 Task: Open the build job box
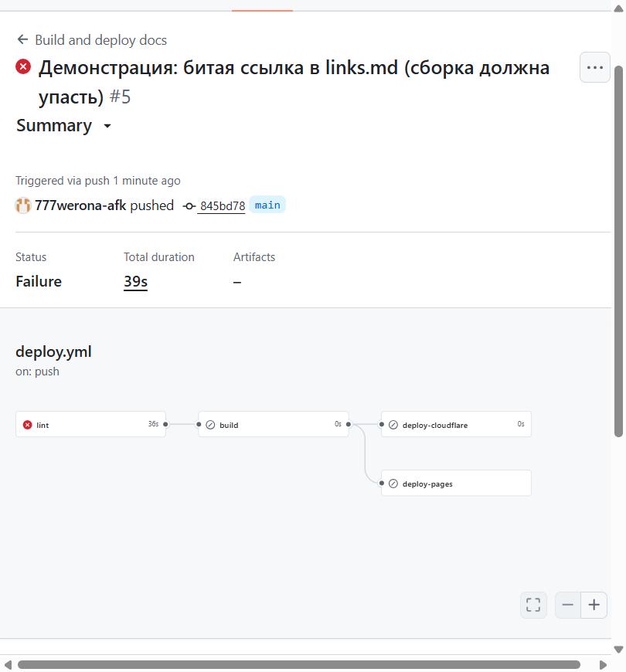[x=274, y=424]
